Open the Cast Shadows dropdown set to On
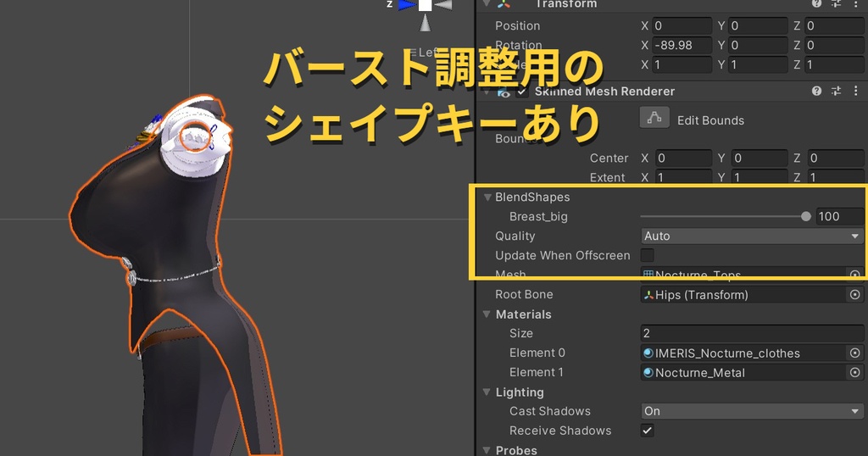The image size is (868, 456). 752,411
